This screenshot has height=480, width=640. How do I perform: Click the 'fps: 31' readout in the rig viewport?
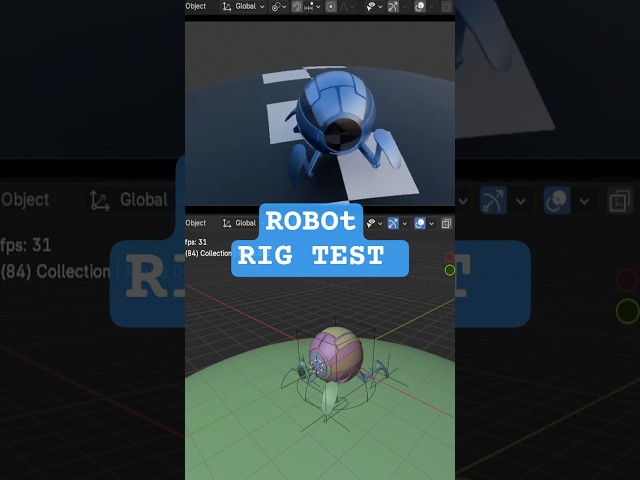(x=196, y=242)
